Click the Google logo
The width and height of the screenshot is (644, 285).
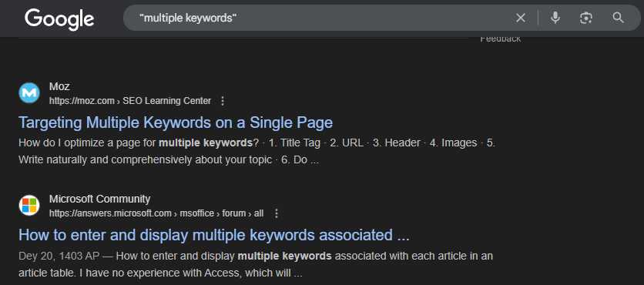(59, 19)
